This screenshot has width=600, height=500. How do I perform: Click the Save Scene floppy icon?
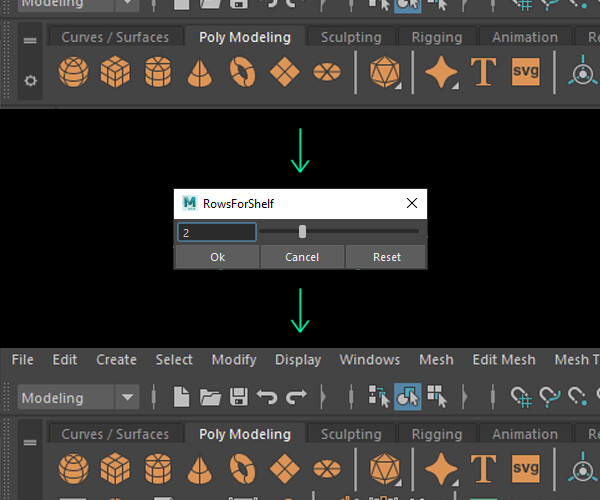pos(239,397)
